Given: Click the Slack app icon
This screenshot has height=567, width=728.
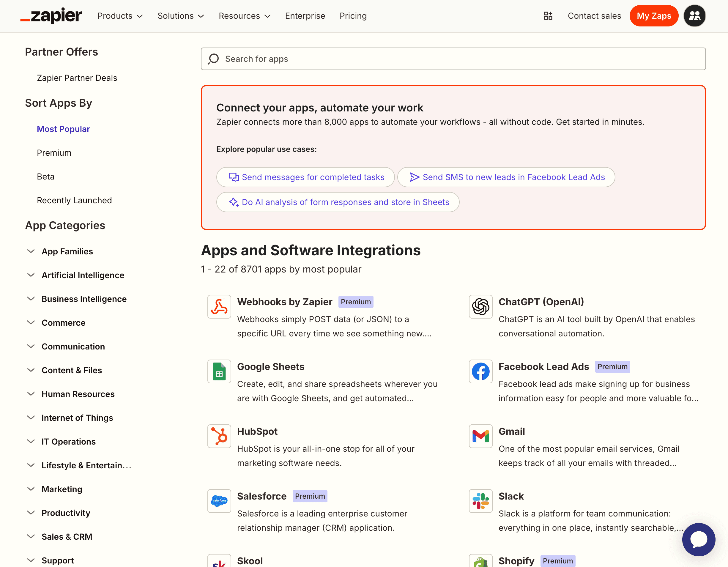Looking at the screenshot, I should [x=480, y=501].
